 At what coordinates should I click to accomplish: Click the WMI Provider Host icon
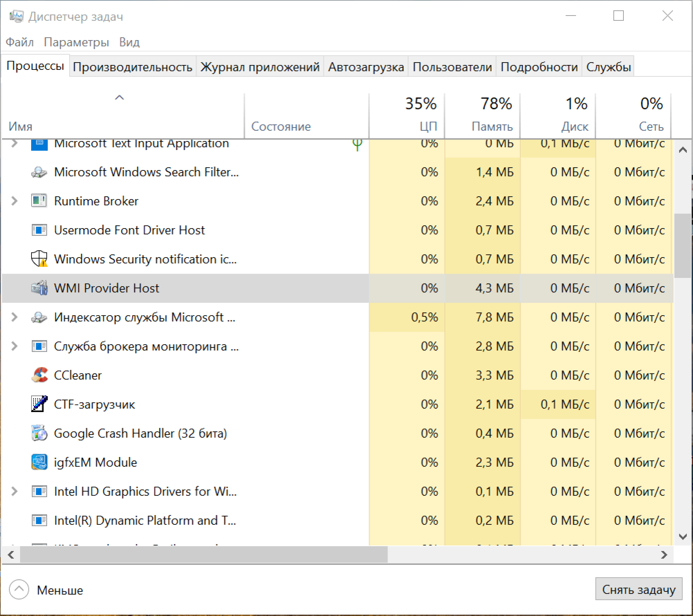(39, 288)
